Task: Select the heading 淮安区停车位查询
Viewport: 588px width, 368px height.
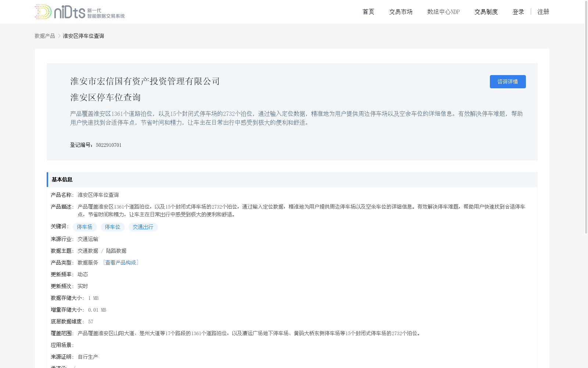Action: coord(105,98)
